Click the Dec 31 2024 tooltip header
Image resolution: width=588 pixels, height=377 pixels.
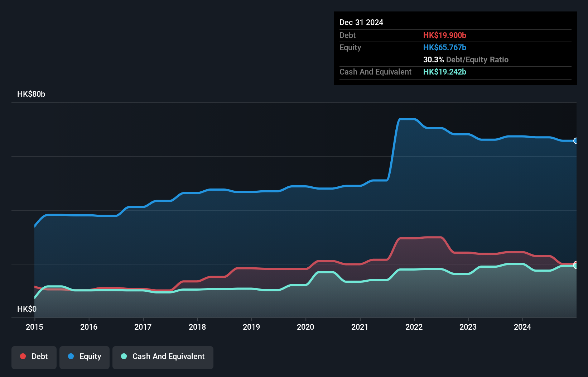coord(361,22)
